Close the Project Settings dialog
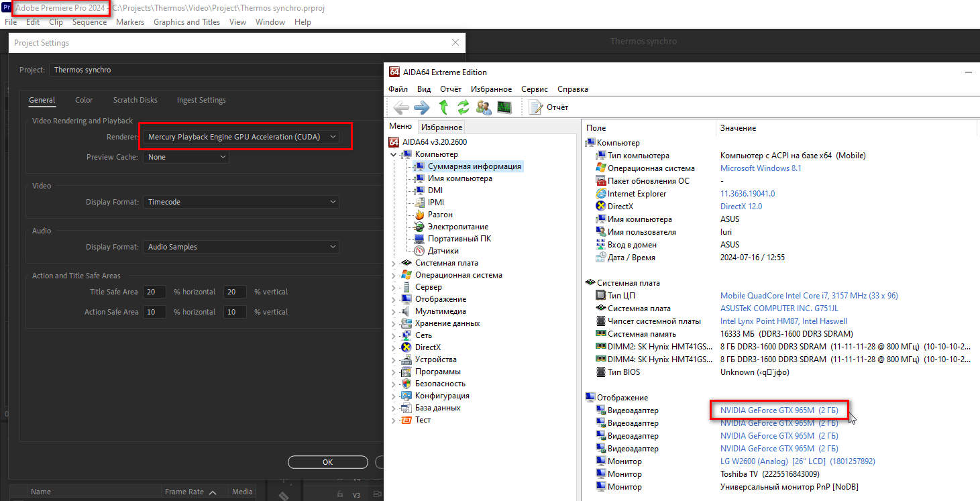The height and width of the screenshot is (501, 980). pyautogui.click(x=455, y=43)
